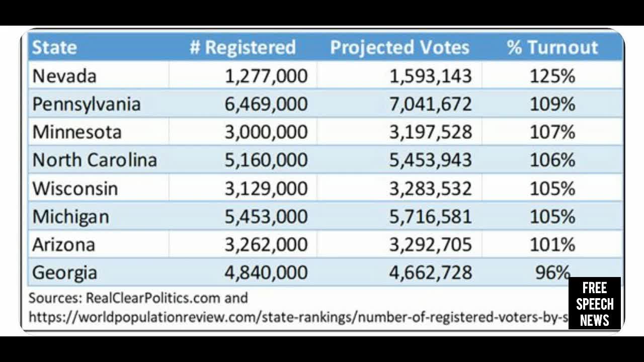Select the Nevada state cell
This screenshot has height=362, width=644.
tap(64, 76)
